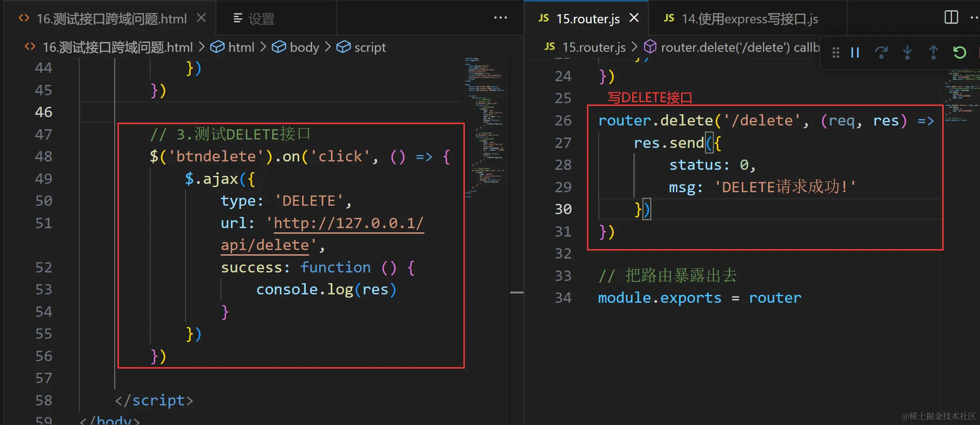Viewport: 980px width, 425px height.
Task: Click the comment '// 把路由暴露出去'
Action: click(x=668, y=276)
